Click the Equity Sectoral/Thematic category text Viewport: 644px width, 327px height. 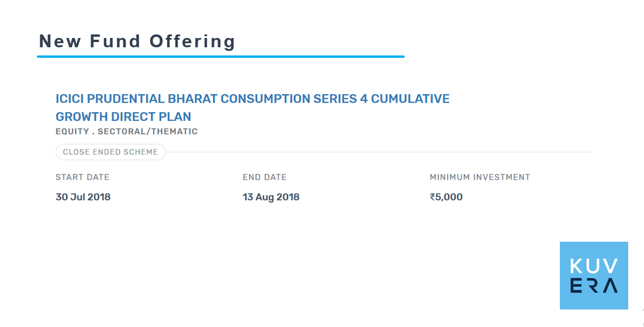pyautogui.click(x=126, y=131)
